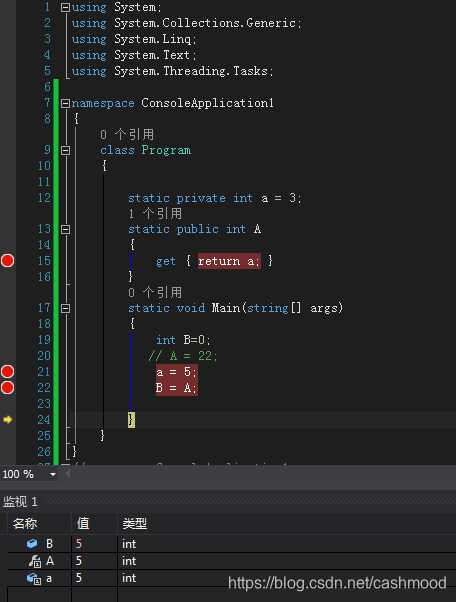456x602 pixels.
Task: Click the int type cell for A
Action: click(x=129, y=561)
